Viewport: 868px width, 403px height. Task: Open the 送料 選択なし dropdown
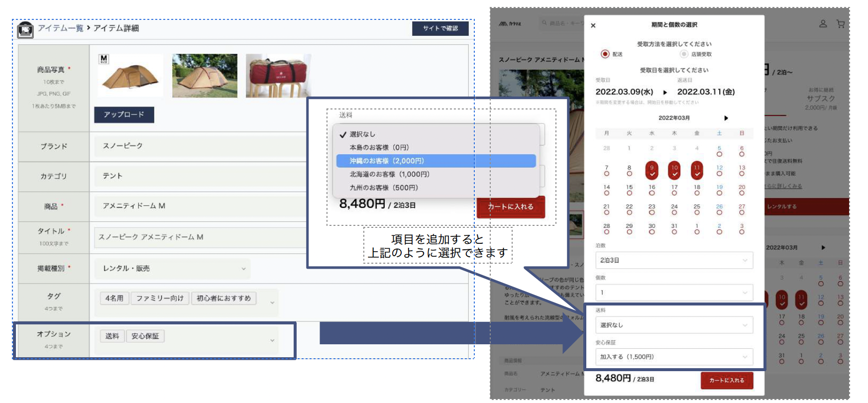(x=674, y=325)
